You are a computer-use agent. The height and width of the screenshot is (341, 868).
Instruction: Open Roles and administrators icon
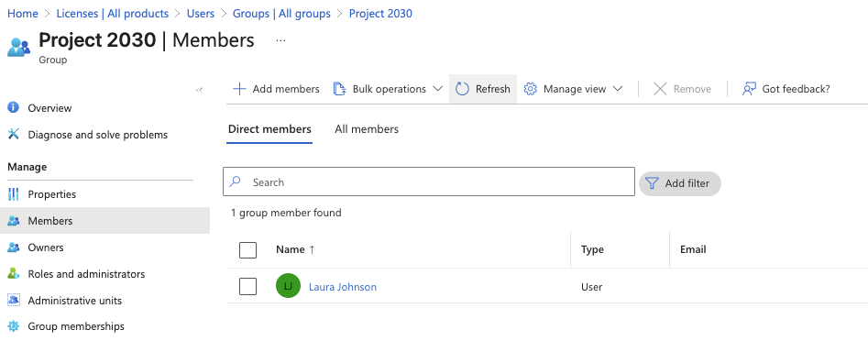pyautogui.click(x=14, y=274)
